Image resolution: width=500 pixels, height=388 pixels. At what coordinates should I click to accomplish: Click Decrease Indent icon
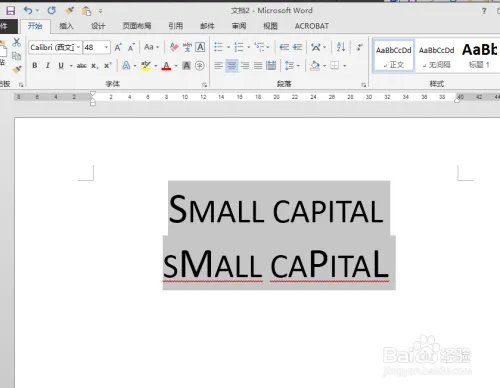(284, 47)
